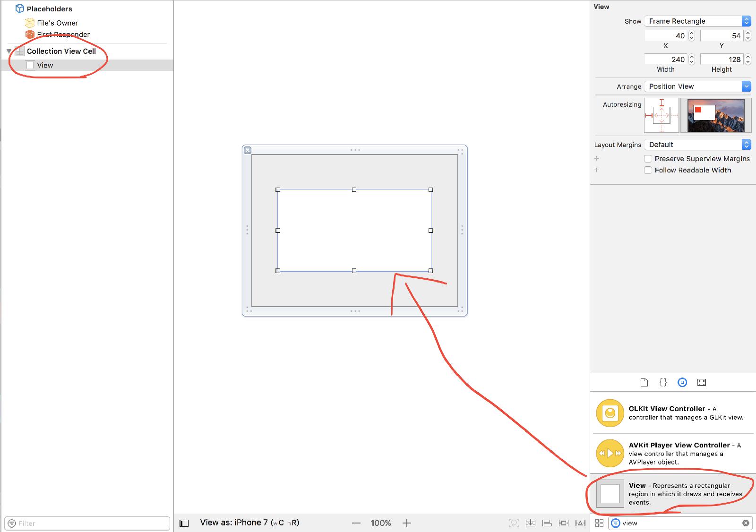Open the File Template library tab
This screenshot has width=756, height=532.
click(x=644, y=383)
